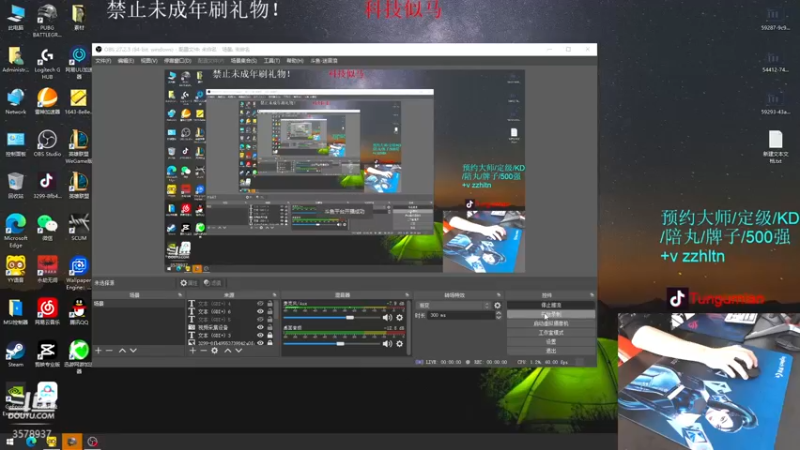Float the 转场特效 dock panel
800x450 pixels.
click(x=498, y=295)
